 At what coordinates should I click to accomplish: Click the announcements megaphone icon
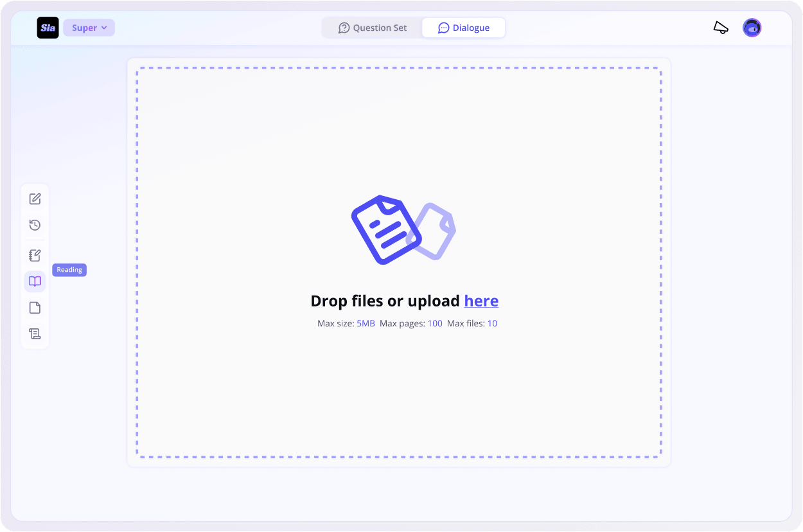coord(720,27)
